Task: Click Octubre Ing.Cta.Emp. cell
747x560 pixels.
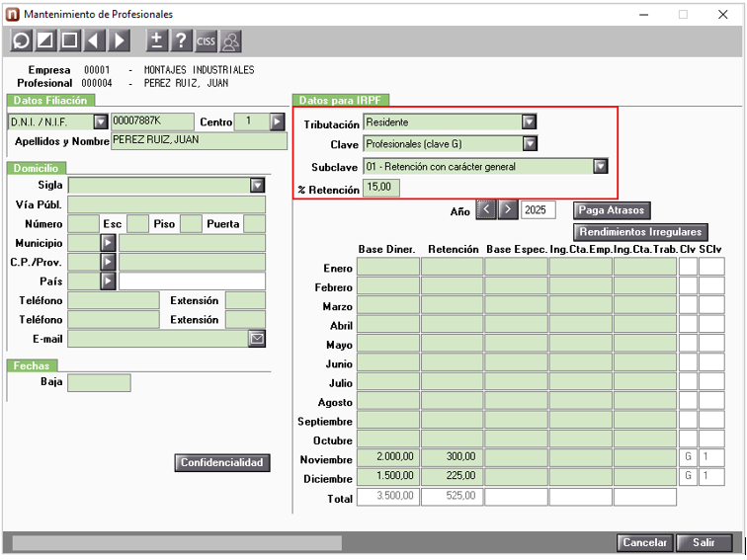Action: 581,439
